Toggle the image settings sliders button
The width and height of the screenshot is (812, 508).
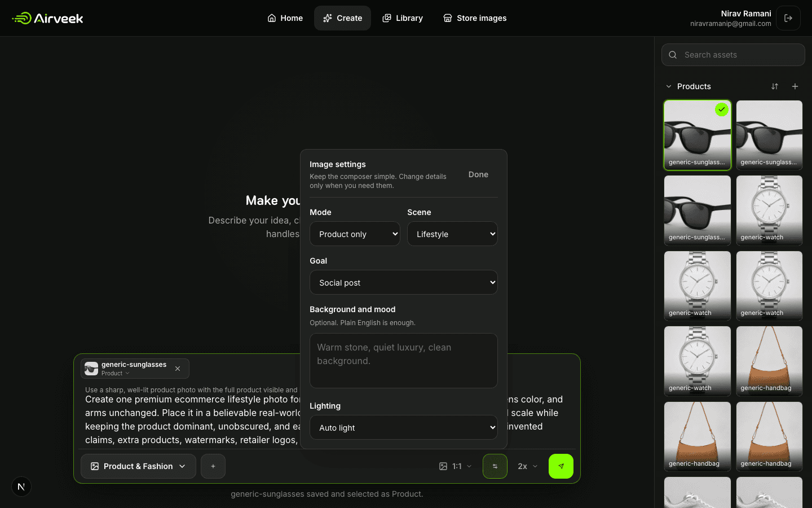click(495, 466)
